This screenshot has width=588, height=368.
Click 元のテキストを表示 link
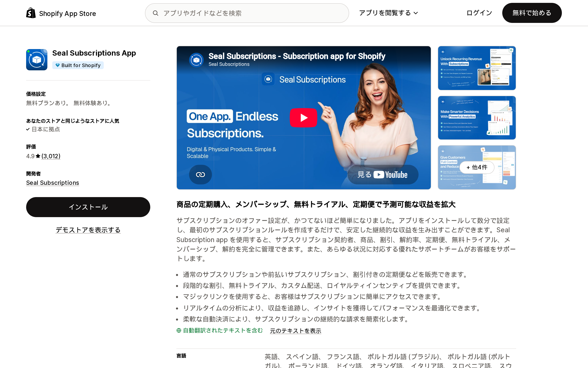coord(295,331)
